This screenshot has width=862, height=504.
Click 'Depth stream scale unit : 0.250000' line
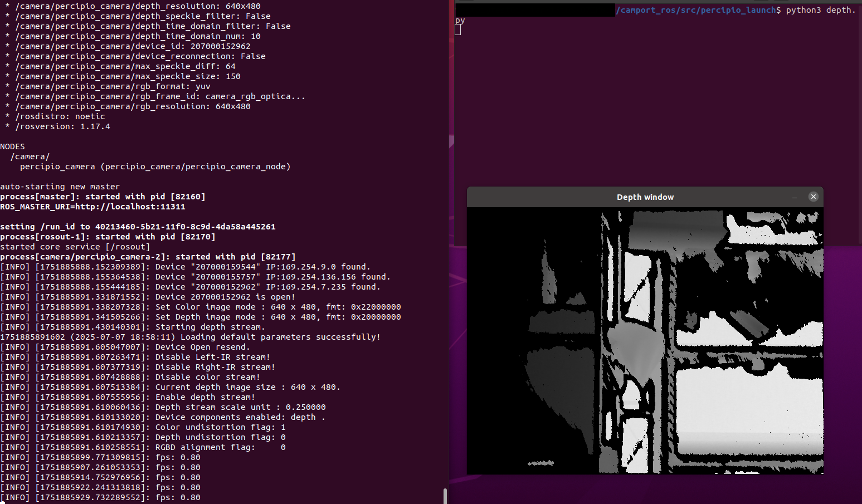point(163,407)
